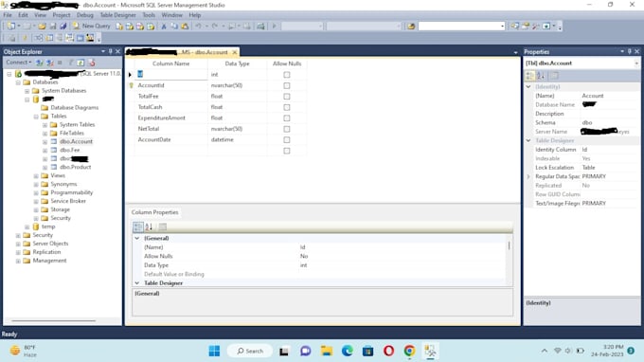
Task: Click the New Query button
Action: pos(91,26)
